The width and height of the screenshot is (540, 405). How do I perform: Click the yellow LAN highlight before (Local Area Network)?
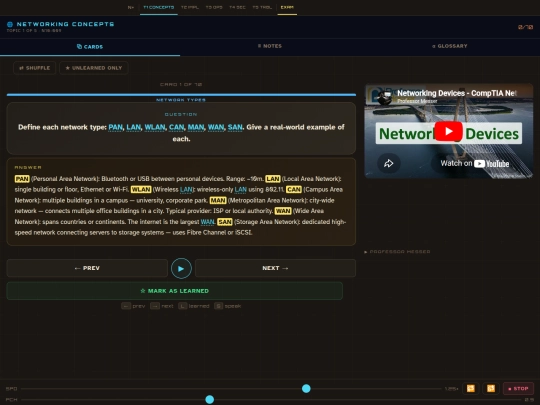point(273,179)
